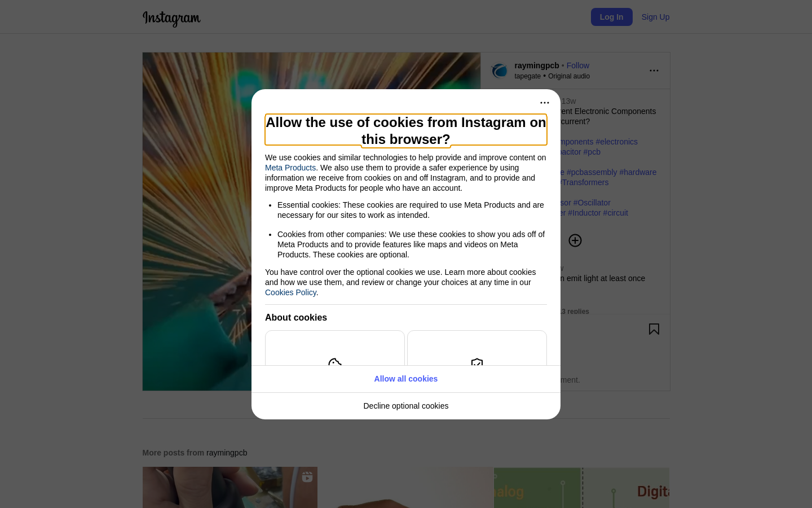The width and height of the screenshot is (812, 508).
Task: Open the Sign Up link
Action: pos(655,17)
